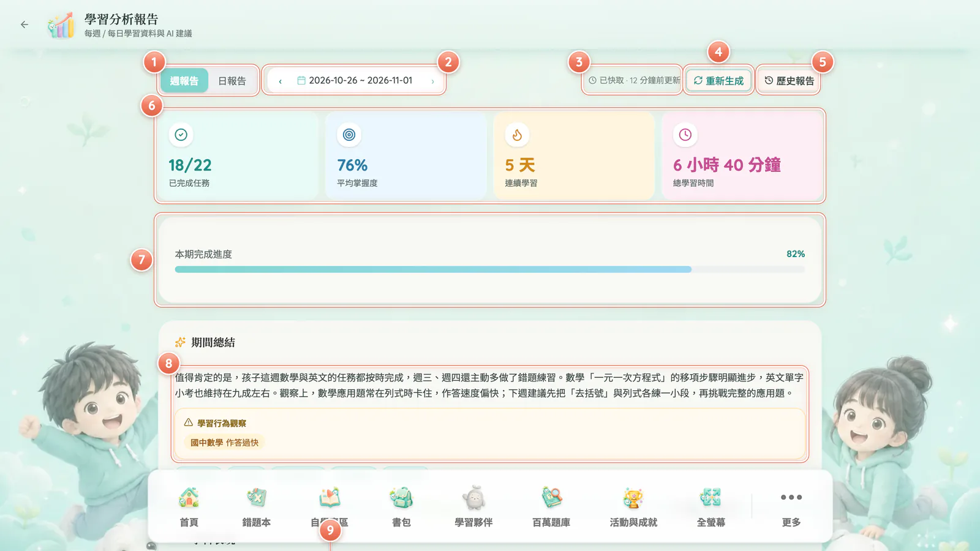Click 國中數學 作答過快 tag
980x551 pixels.
[224, 443]
